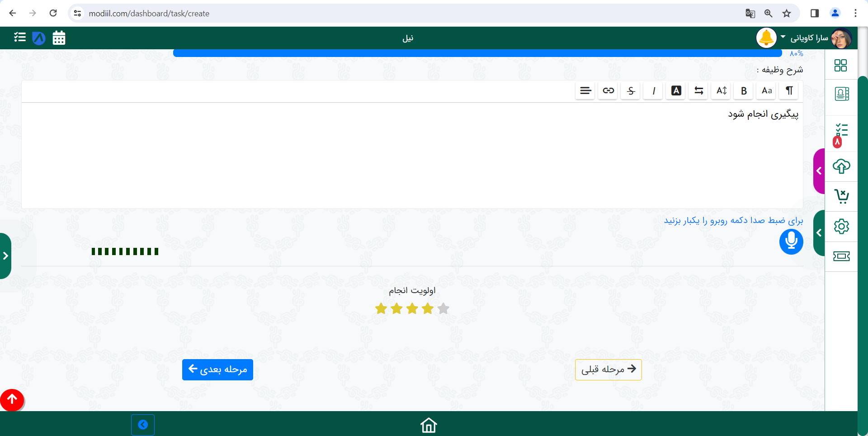
Task: Open the calendar icon in header
Action: click(59, 38)
